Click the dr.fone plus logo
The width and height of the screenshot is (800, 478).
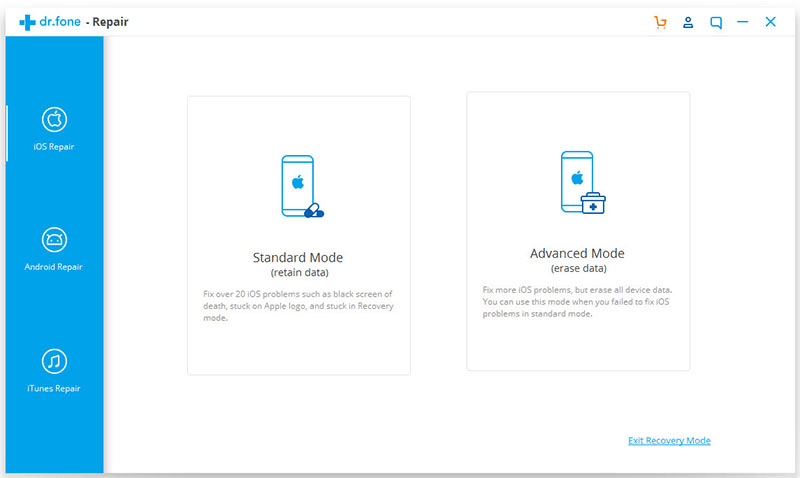pos(27,21)
